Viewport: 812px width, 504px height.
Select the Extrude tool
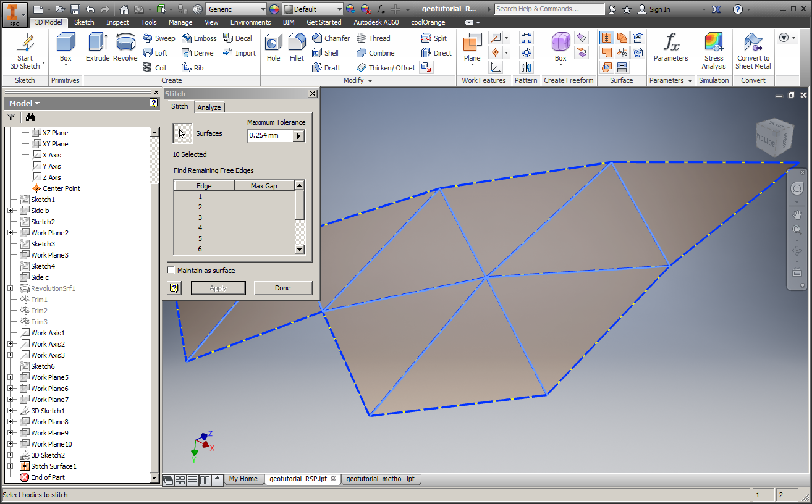(x=98, y=48)
